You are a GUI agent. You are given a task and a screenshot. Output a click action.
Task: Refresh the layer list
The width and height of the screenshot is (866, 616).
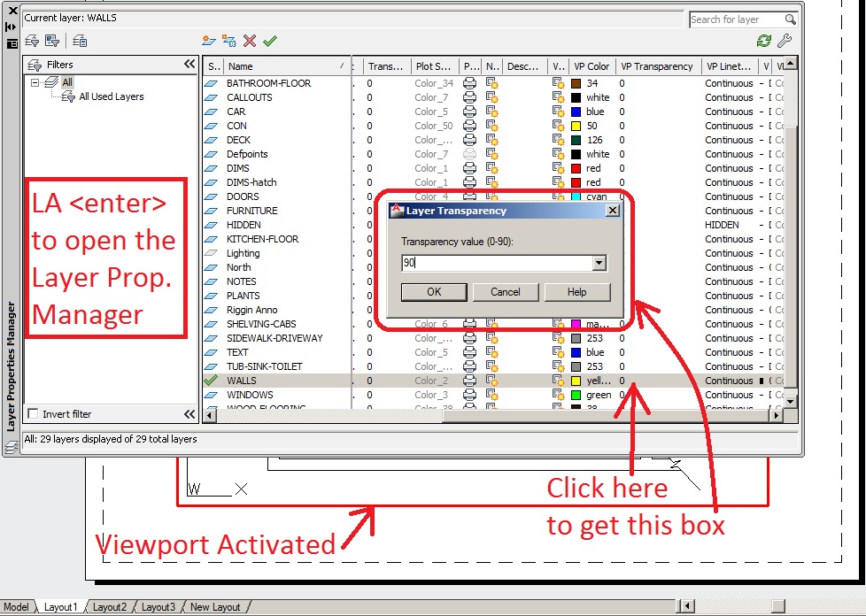click(765, 40)
